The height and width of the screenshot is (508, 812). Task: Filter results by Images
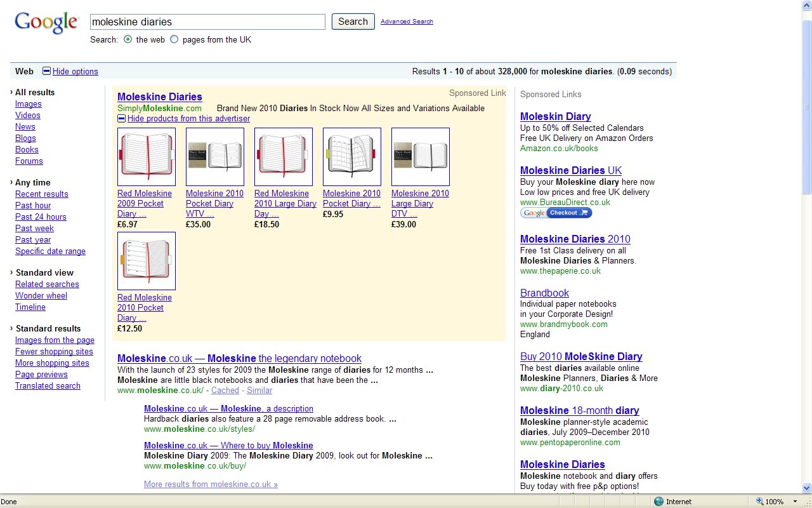[x=29, y=104]
